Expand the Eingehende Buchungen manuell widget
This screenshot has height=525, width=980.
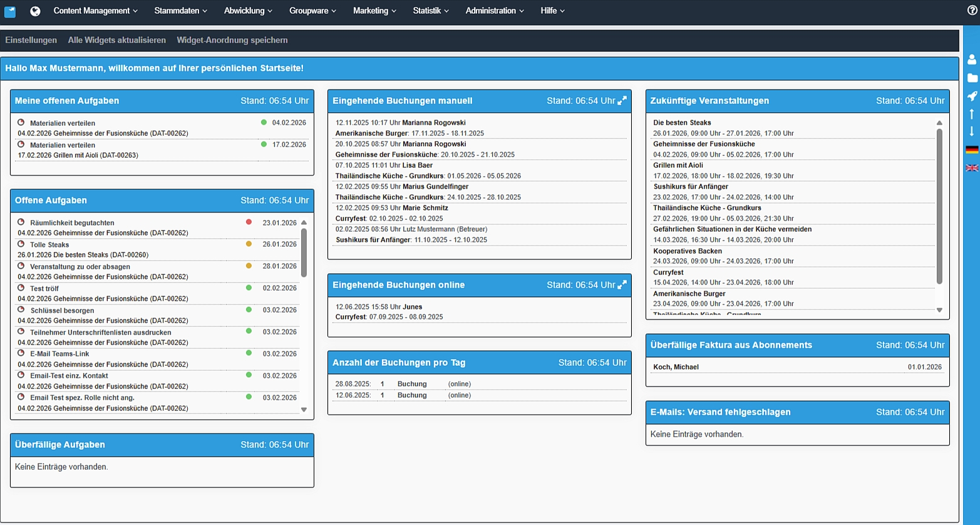622,101
